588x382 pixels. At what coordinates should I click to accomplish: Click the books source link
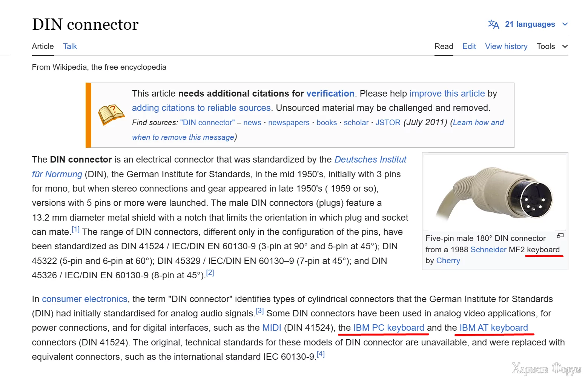327,123
